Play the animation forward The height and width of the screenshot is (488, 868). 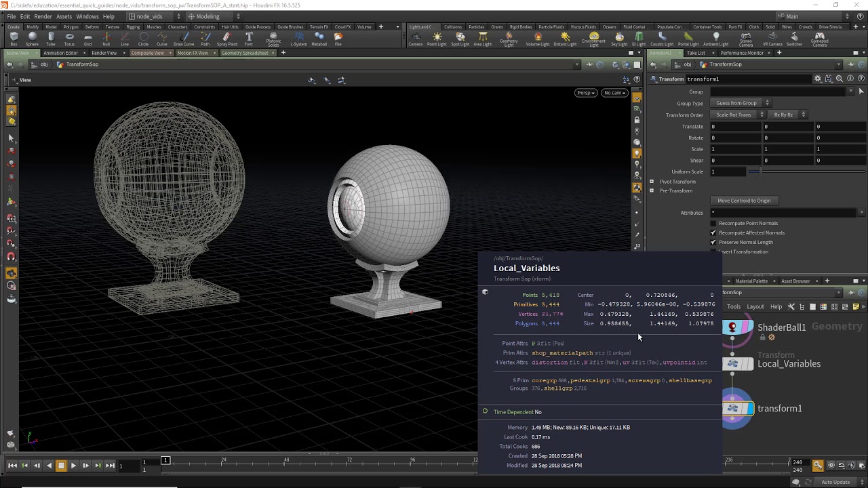click(73, 466)
